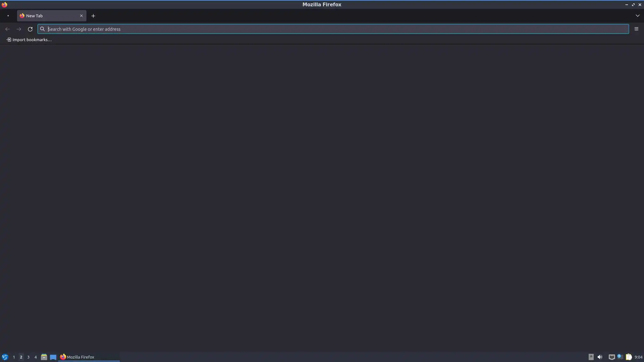Close the New Tab tab
Screen dimensions: 644x362
(81, 16)
